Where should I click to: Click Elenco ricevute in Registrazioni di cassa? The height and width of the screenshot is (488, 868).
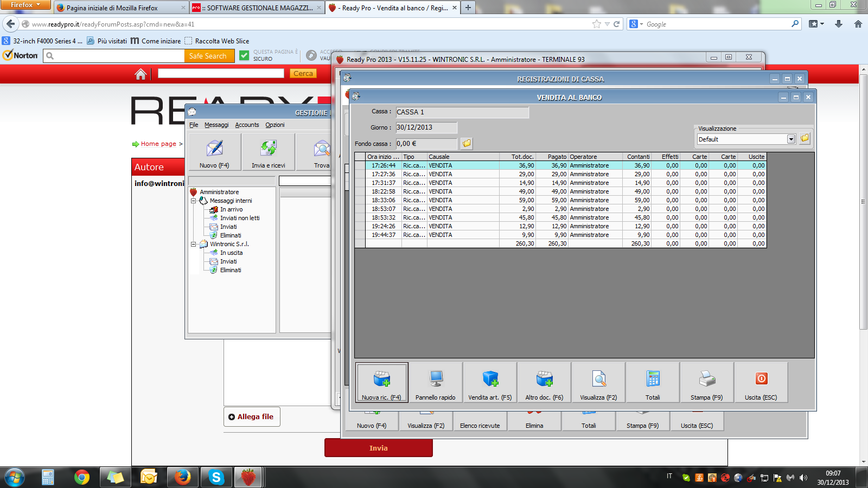click(x=480, y=422)
